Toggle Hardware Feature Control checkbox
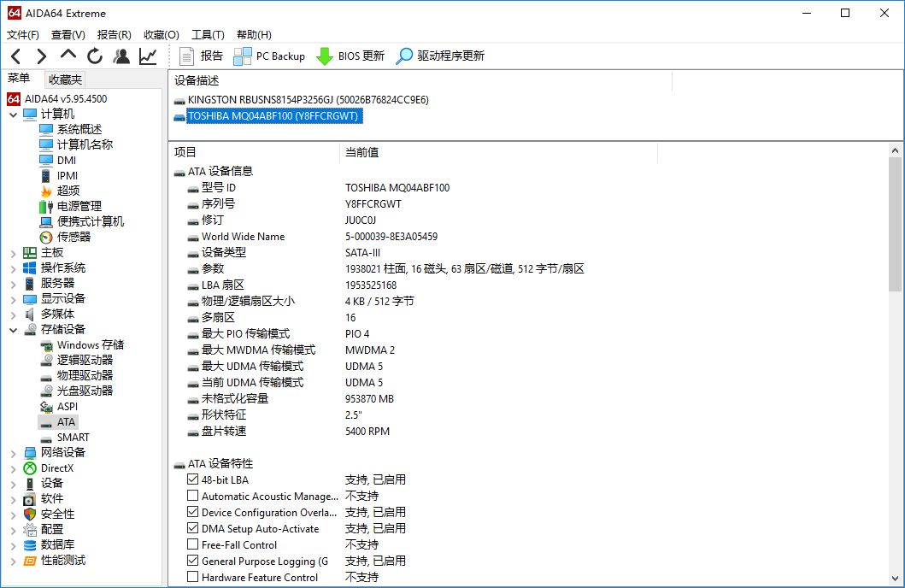The width and height of the screenshot is (905, 588). click(193, 576)
